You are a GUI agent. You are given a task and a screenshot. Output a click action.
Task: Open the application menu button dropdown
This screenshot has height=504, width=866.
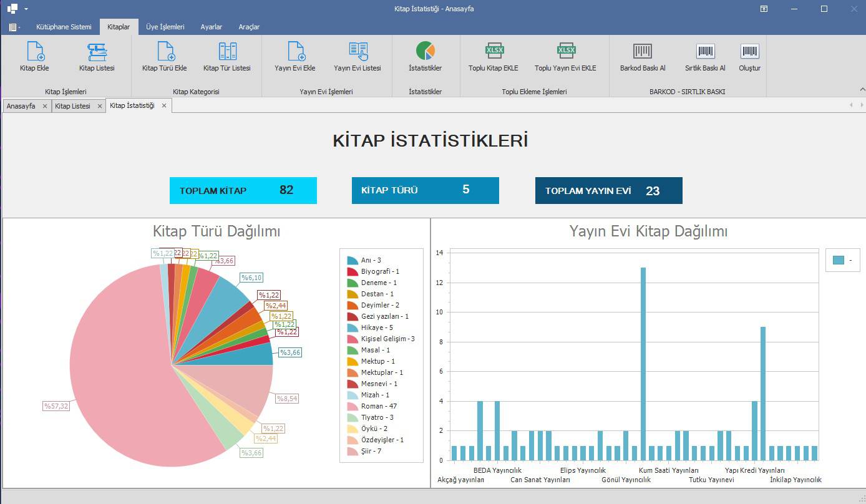click(14, 27)
